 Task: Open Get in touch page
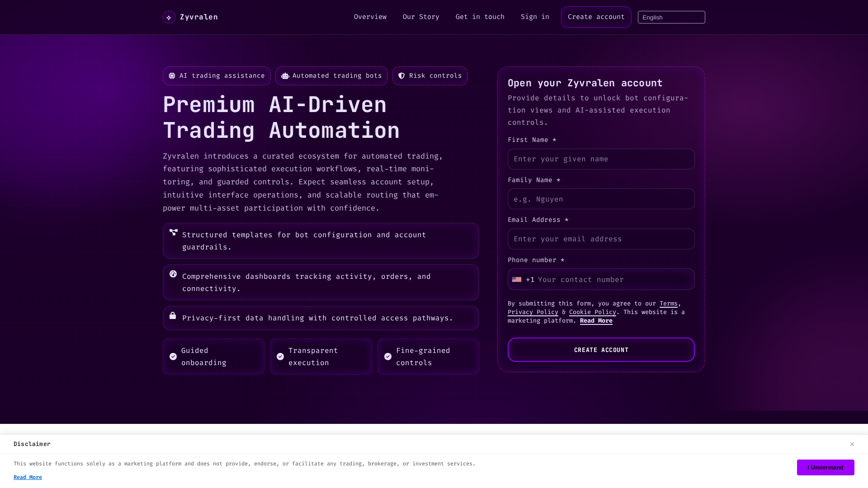coord(480,17)
